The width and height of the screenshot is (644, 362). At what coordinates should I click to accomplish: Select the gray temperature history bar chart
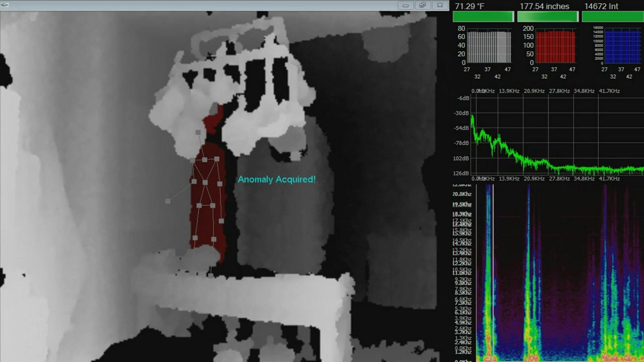pyautogui.click(x=489, y=47)
